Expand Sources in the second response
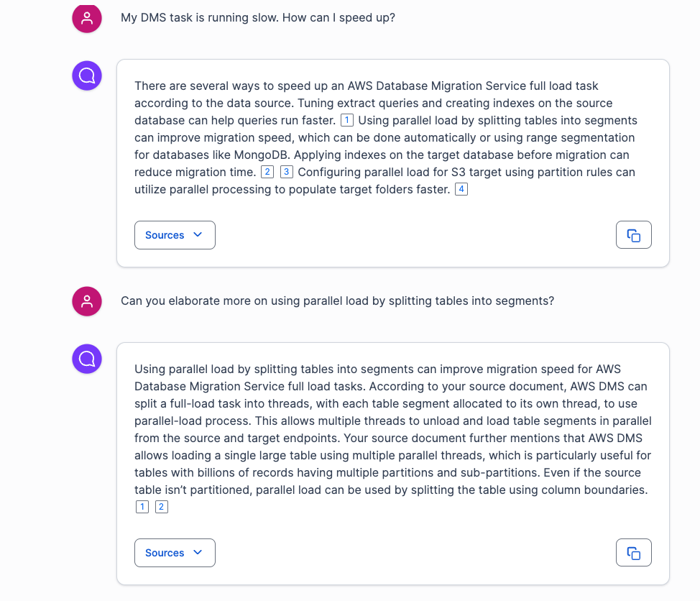Screen dimensions: 700x601 (175, 552)
